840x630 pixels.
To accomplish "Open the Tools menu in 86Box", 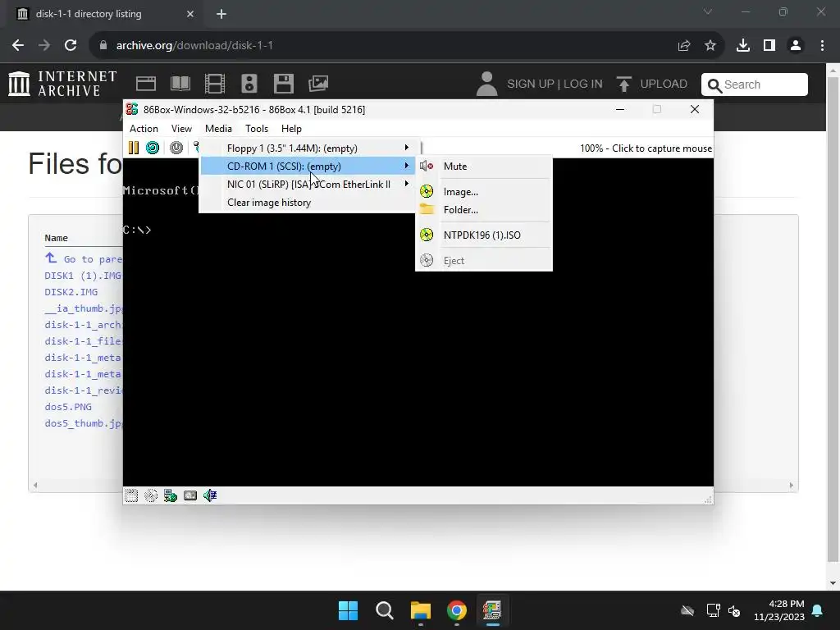I will point(257,129).
